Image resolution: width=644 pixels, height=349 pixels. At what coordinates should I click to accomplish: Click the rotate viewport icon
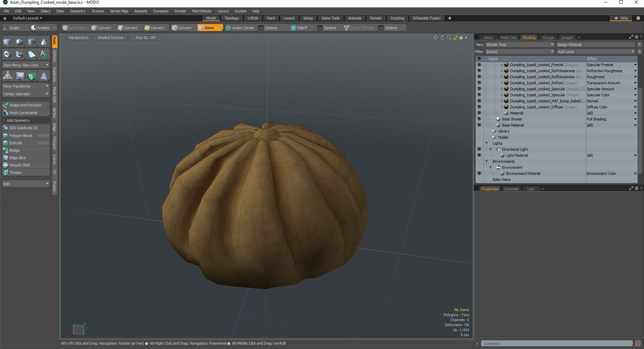click(x=442, y=38)
